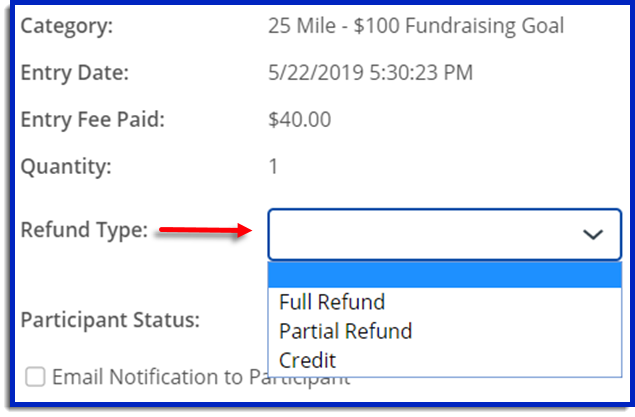
Task: Click the Refund Type field label
Action: [x=84, y=230]
